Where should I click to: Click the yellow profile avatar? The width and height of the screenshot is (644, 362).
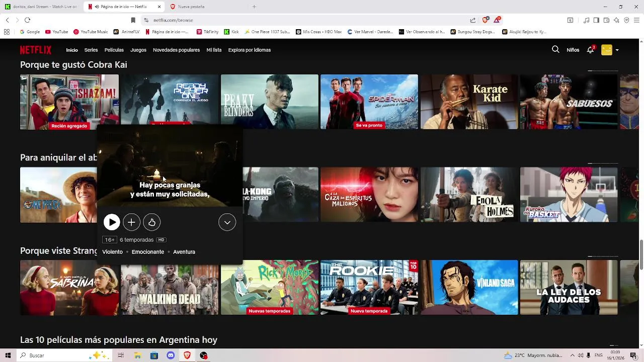607,50
